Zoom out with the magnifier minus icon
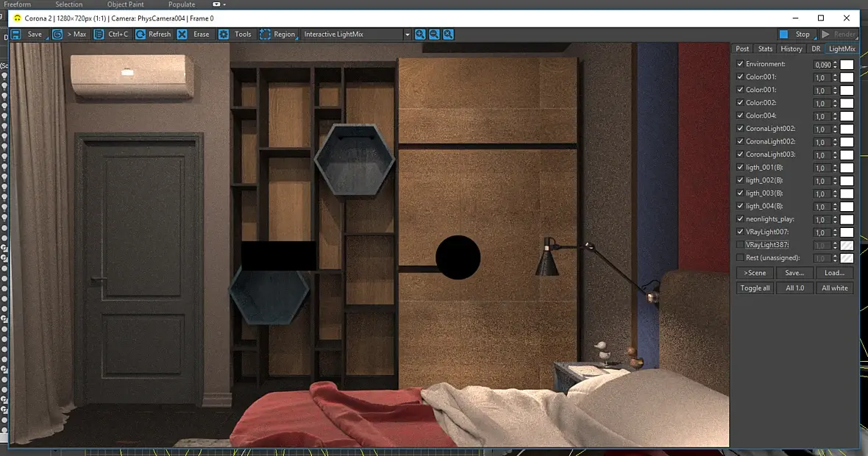Image resolution: width=868 pixels, height=456 pixels. click(435, 35)
